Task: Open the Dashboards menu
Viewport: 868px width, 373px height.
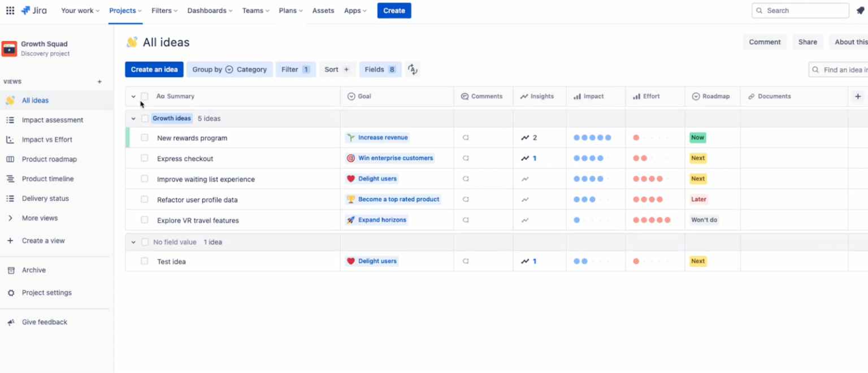Action: click(209, 10)
